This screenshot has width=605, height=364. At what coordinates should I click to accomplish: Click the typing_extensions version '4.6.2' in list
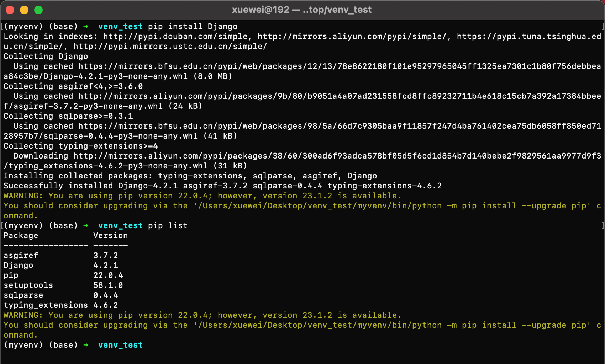click(x=106, y=305)
